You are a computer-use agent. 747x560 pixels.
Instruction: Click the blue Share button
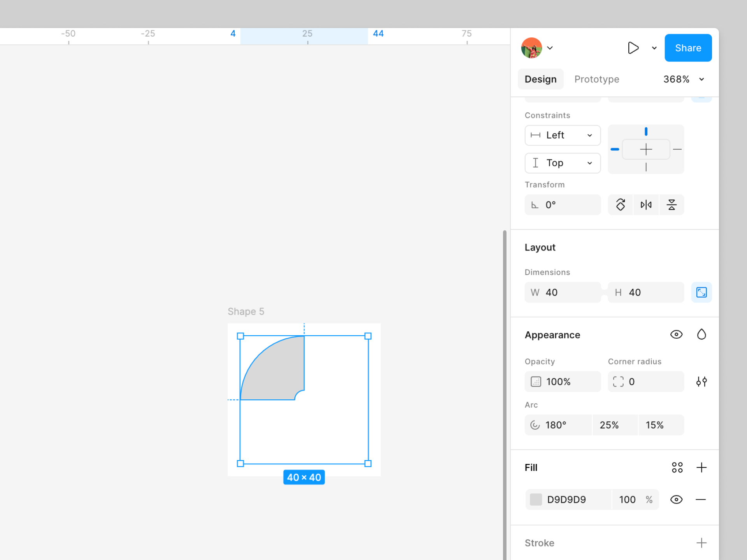pyautogui.click(x=688, y=48)
